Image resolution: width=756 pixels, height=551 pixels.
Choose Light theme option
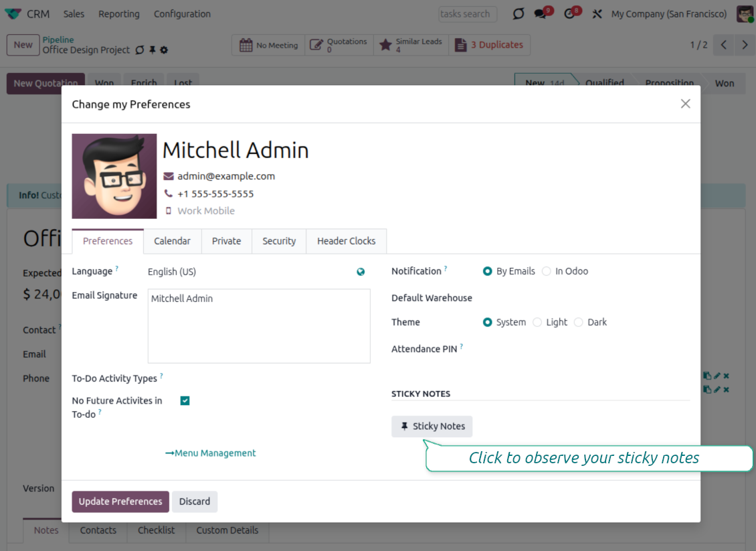coord(537,322)
